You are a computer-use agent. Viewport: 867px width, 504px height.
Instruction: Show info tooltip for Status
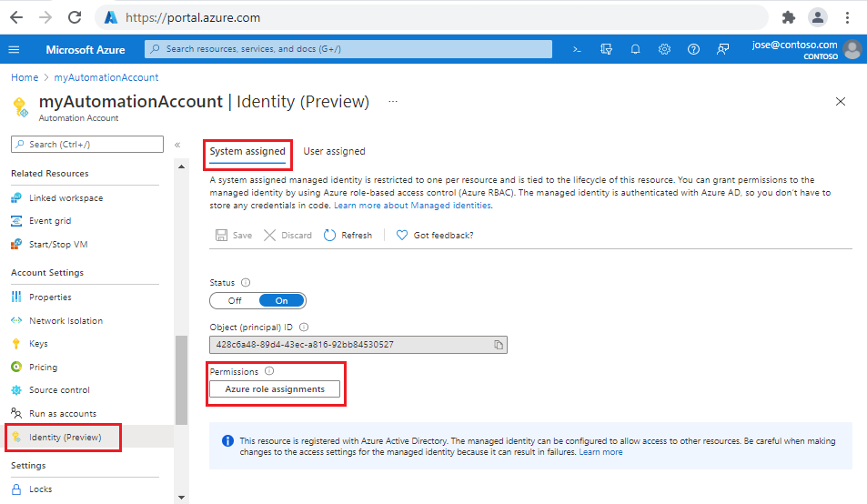coord(246,283)
